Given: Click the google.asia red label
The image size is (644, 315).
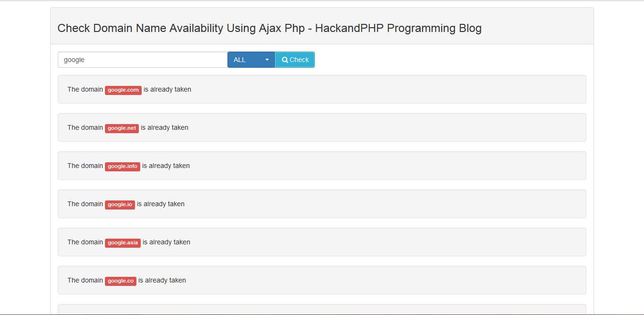Looking at the screenshot, I should [123, 242].
